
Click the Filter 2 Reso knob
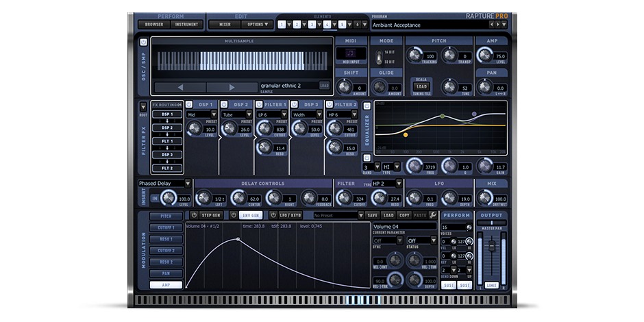[335, 147]
